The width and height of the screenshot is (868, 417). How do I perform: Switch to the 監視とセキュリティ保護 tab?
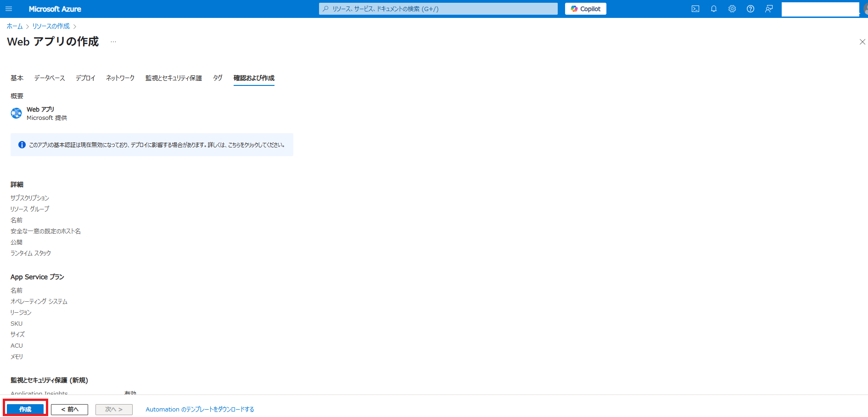click(x=174, y=78)
